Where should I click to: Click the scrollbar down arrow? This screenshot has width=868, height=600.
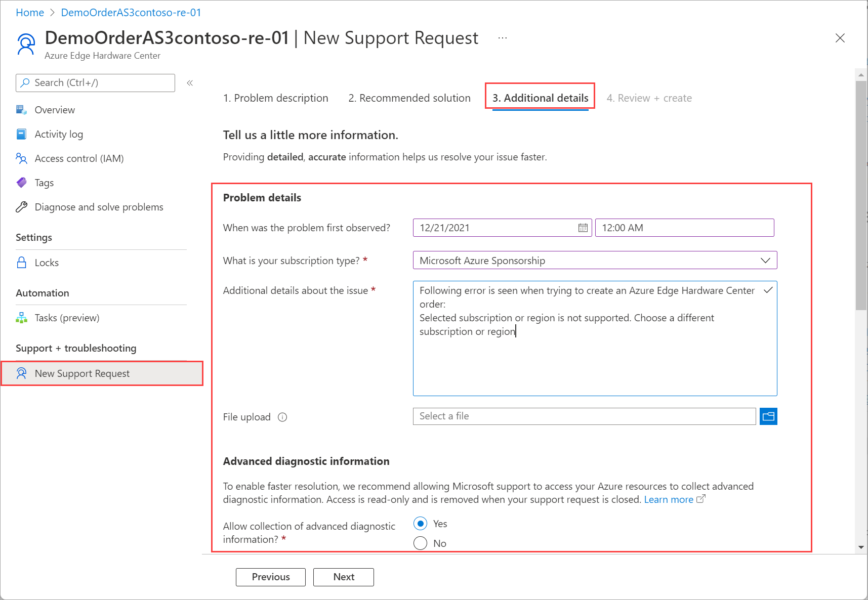861,547
